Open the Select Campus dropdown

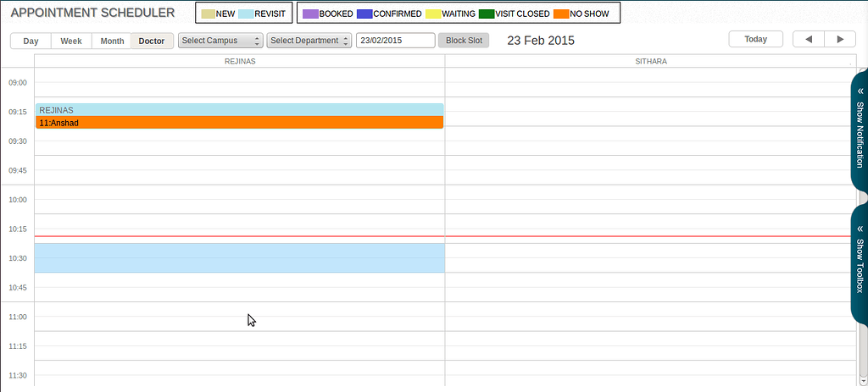coord(220,41)
